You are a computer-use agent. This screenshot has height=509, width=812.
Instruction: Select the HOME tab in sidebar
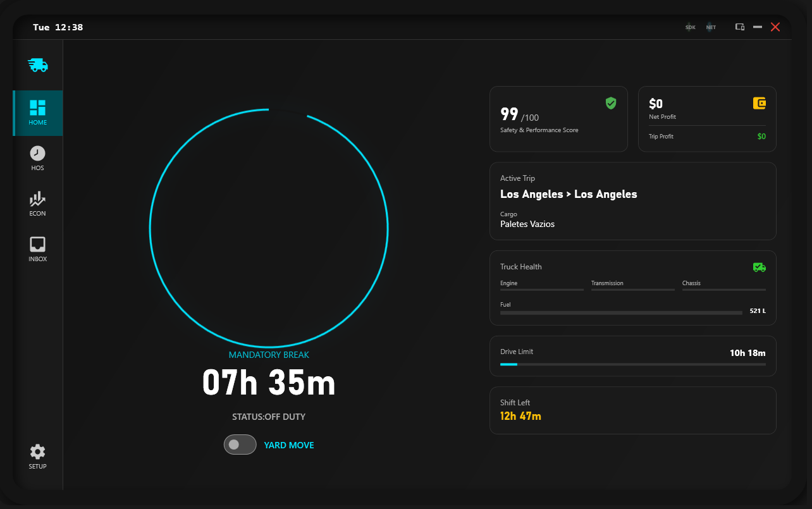coord(38,113)
